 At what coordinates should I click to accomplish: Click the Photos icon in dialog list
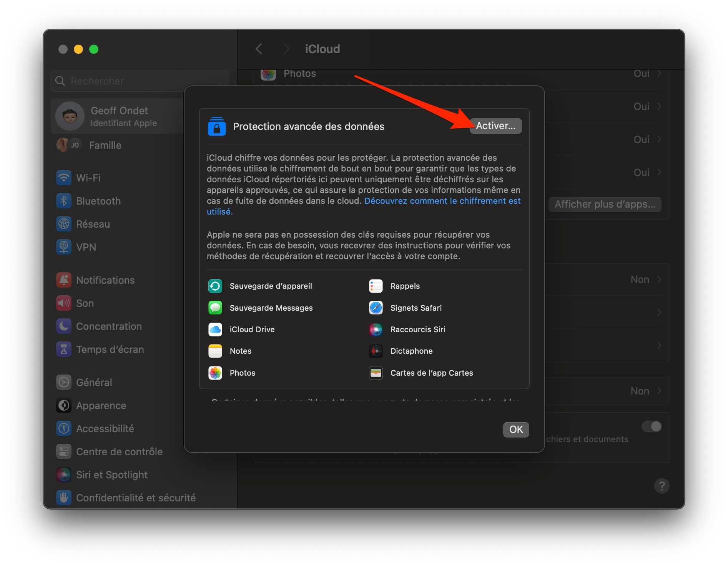pos(215,373)
